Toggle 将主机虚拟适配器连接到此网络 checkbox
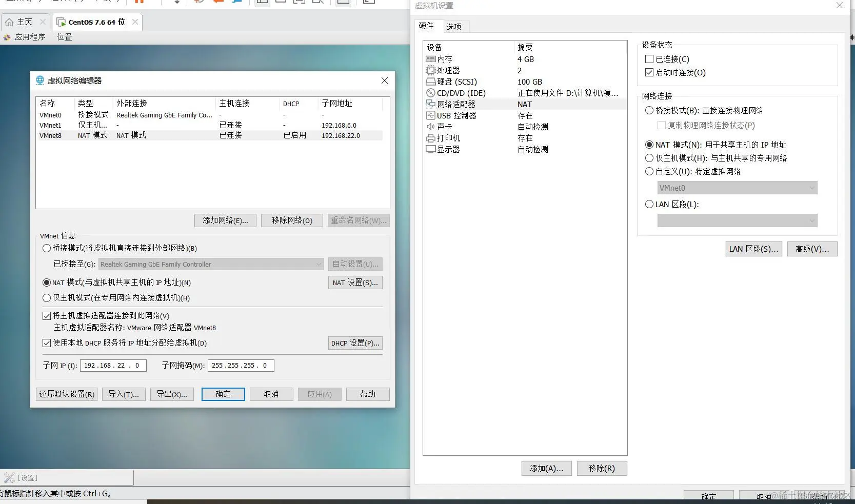This screenshot has width=855, height=504. click(x=47, y=316)
